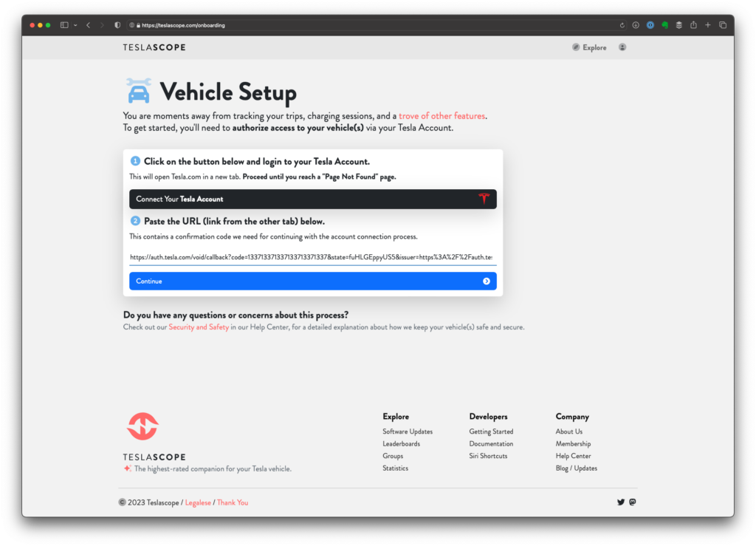
Task: Open Documentation under Developers
Action: pyautogui.click(x=490, y=443)
